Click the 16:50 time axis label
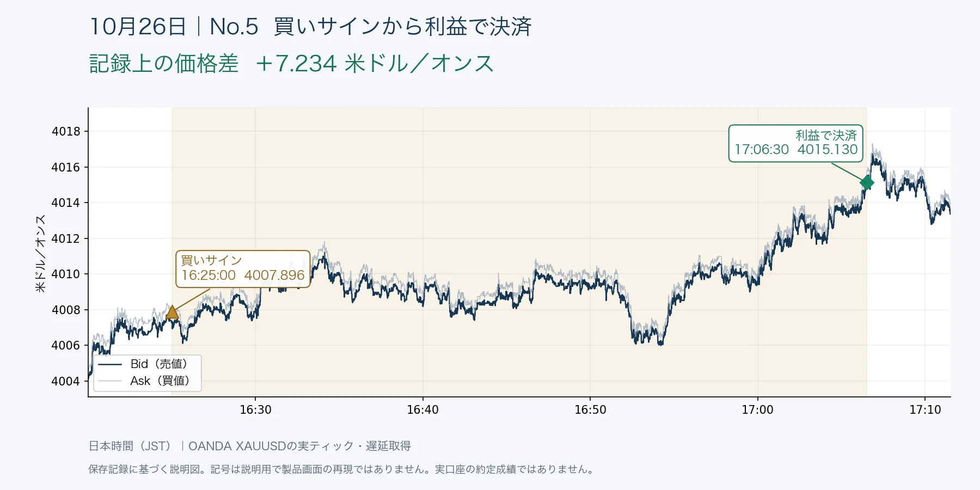The height and width of the screenshot is (490, 980). 590,410
